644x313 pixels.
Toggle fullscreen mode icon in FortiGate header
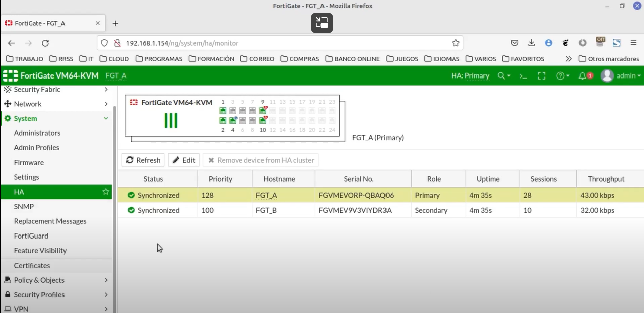[542, 76]
